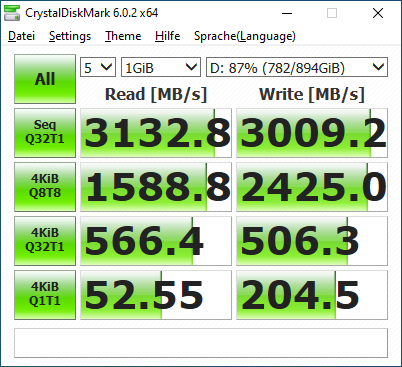Click the empty comment field at bottom
The height and width of the screenshot is (367, 402).
pyautogui.click(x=201, y=343)
